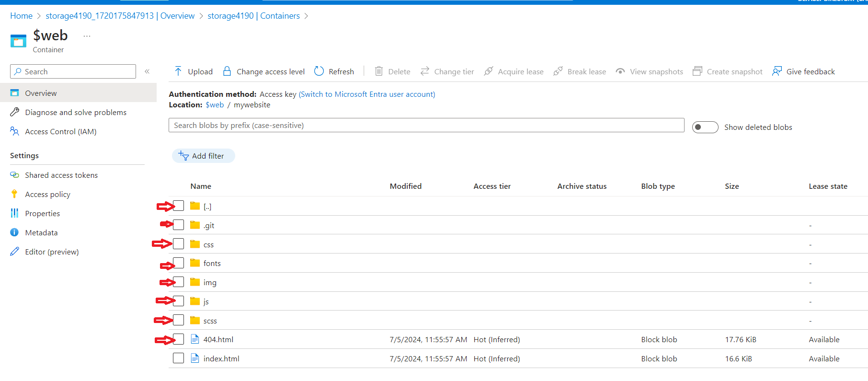This screenshot has width=868, height=381.
Task: Click the Access policy key icon
Action: pos(14,194)
